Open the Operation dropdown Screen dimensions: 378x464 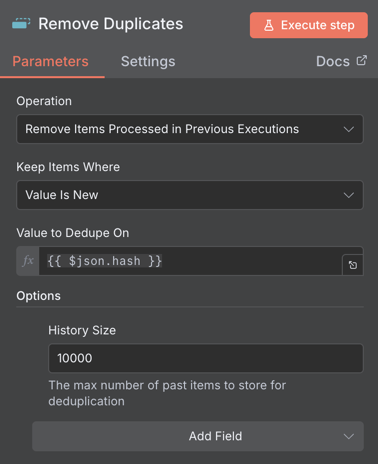[190, 129]
